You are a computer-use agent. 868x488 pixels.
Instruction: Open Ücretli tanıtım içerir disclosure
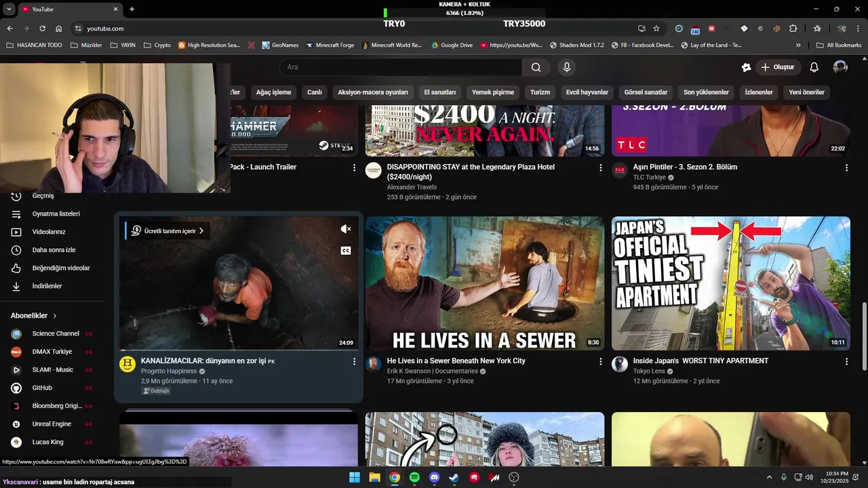[x=167, y=231]
